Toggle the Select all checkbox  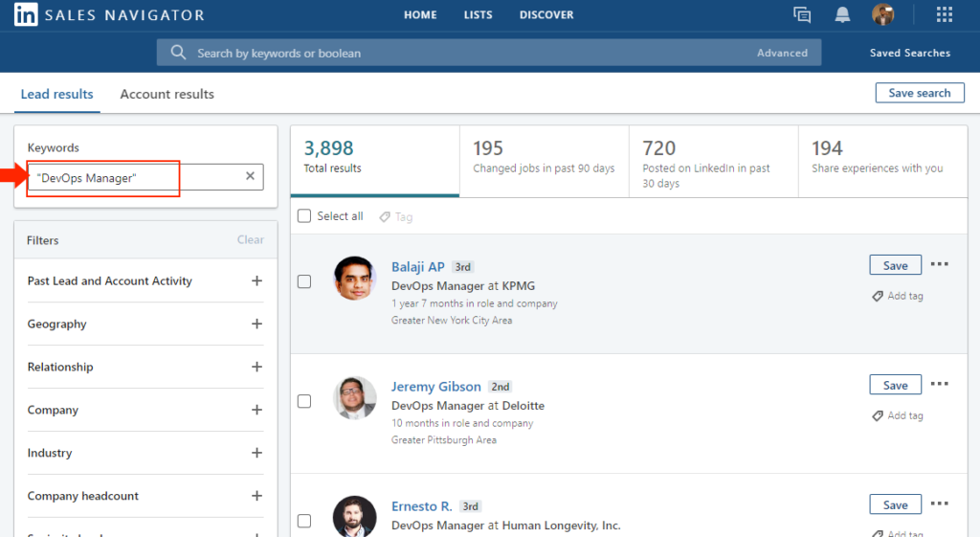tap(304, 216)
